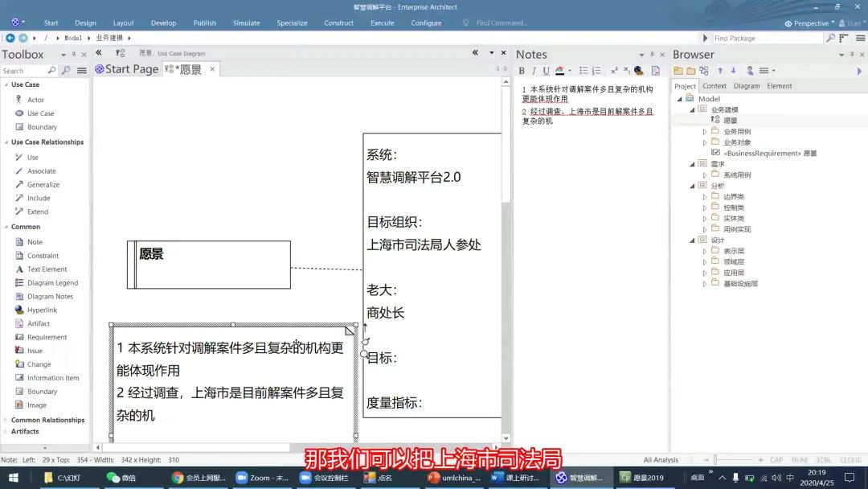Screen dimensions: 868x489
Task: Switch to the Diagram tab in Browser
Action: 746,86
